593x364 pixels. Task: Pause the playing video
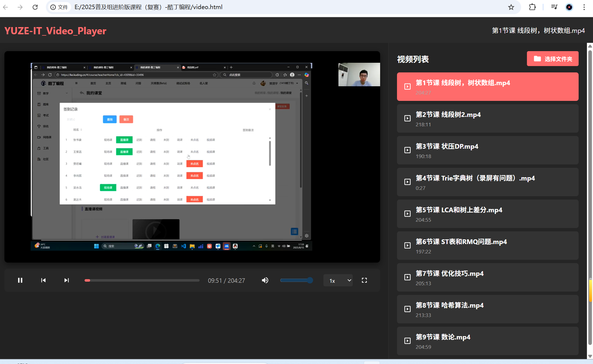(x=20, y=280)
